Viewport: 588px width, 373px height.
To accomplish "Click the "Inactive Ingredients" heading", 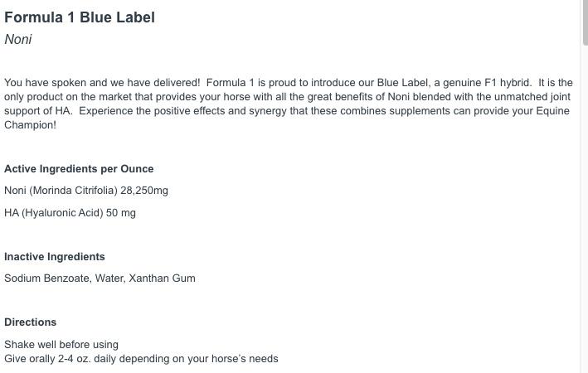I will click(55, 257).
